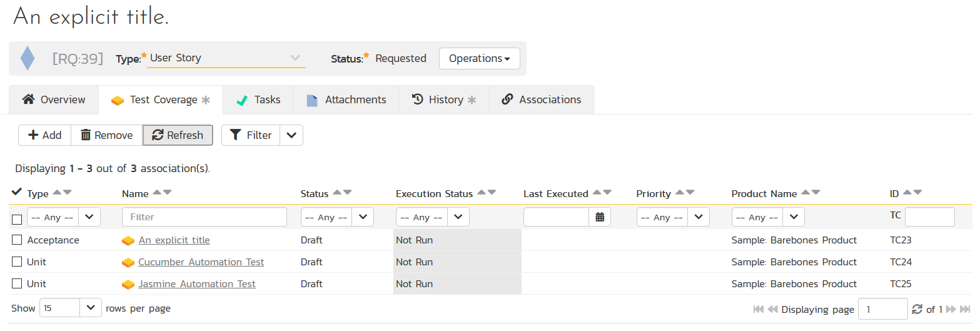
Task: Toggle the select-all checkbox in filter row
Action: (17, 219)
